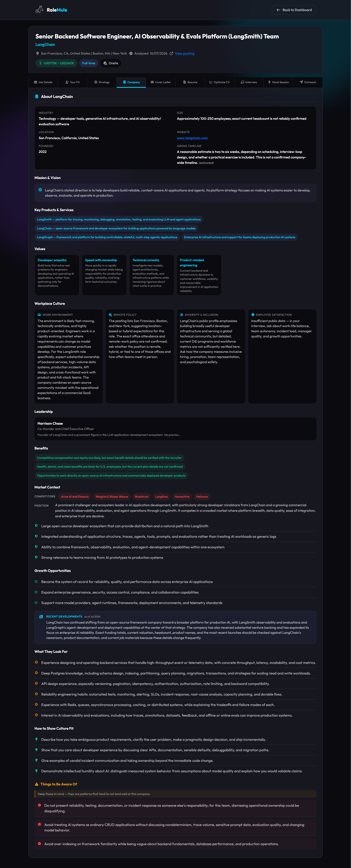This screenshot has height=868, width=351.
Task: Switch to the Your Fit tab
Action: (72, 82)
